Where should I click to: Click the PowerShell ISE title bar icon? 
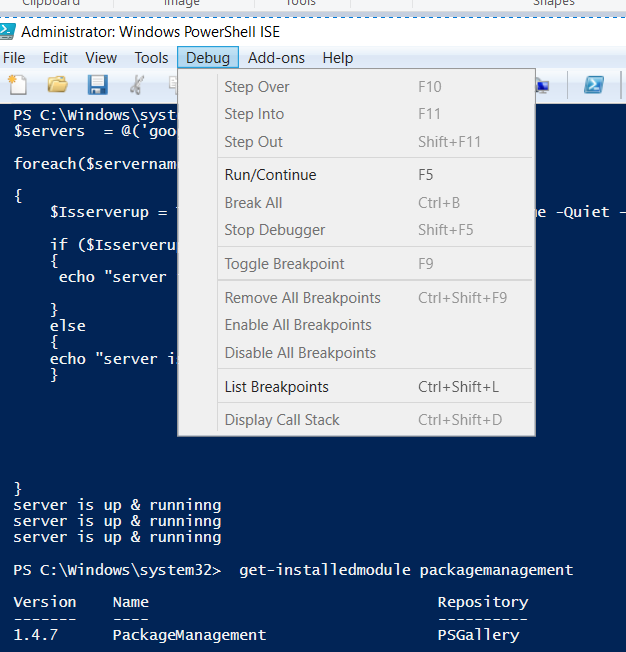tap(7, 32)
